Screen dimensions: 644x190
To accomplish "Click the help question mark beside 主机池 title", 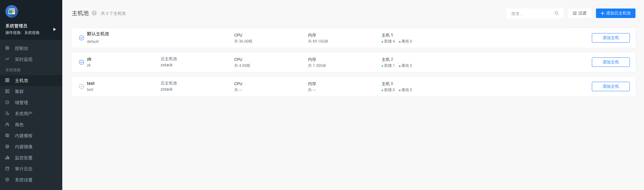I will (94, 13).
